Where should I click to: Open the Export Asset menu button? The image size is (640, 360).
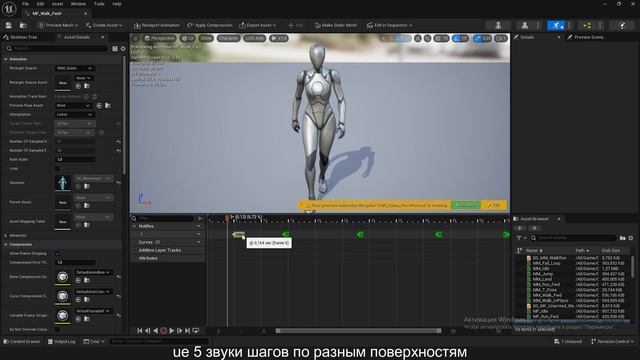point(258,25)
